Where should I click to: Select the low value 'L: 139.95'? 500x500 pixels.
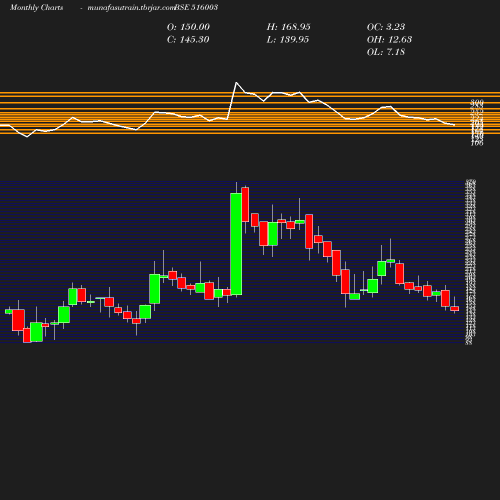288,40
